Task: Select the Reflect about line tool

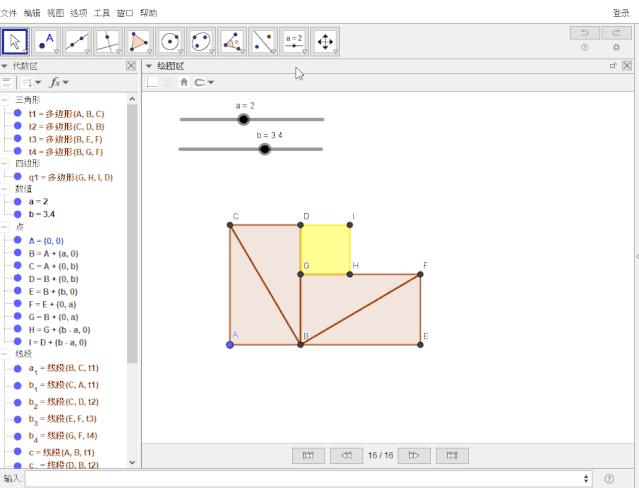Action: [x=263, y=42]
